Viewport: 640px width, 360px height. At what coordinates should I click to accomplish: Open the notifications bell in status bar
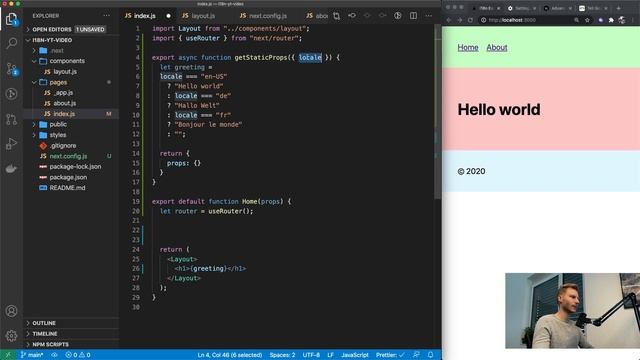pos(430,355)
